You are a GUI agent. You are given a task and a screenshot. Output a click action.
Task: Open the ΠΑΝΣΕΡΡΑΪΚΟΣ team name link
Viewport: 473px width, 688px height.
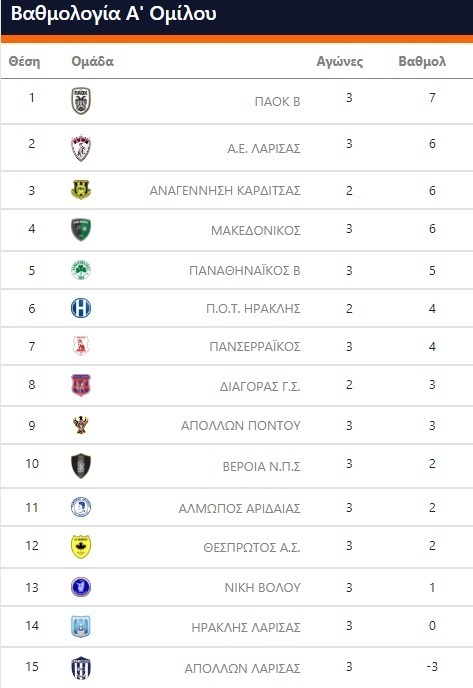pyautogui.click(x=255, y=347)
